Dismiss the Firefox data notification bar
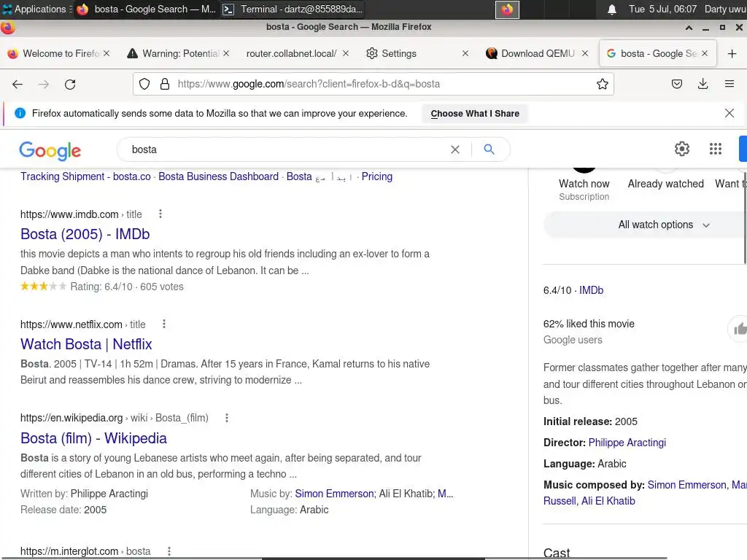This screenshot has width=747, height=560. click(x=729, y=113)
